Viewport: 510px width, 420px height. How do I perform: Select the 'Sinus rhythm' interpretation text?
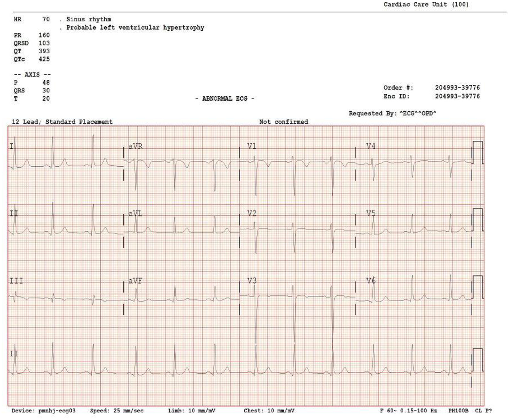(x=89, y=19)
